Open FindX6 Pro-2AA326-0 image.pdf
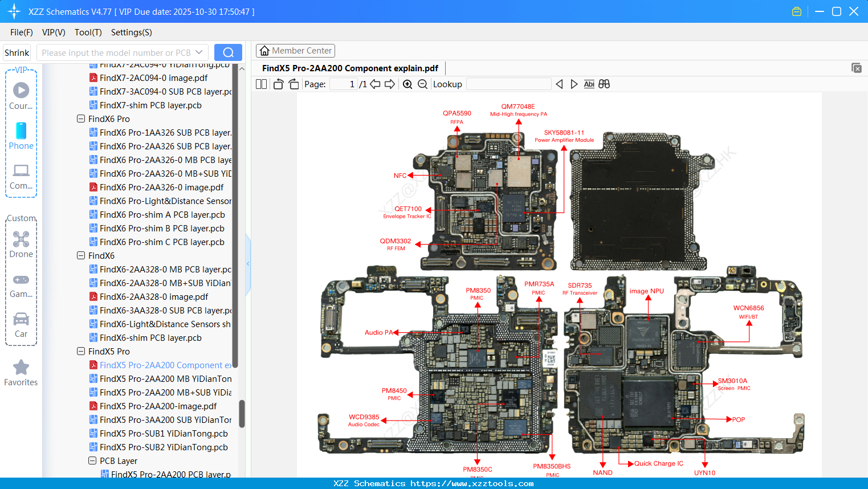 (161, 188)
